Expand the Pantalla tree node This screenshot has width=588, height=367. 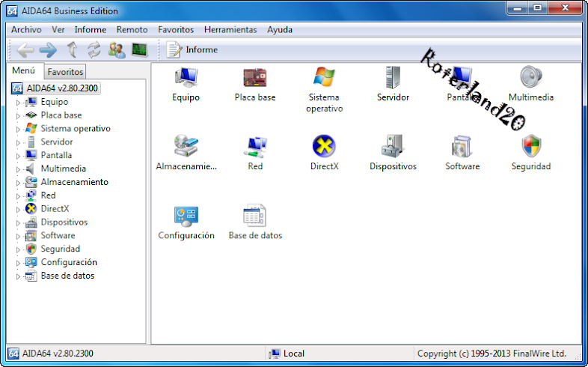[x=18, y=156]
